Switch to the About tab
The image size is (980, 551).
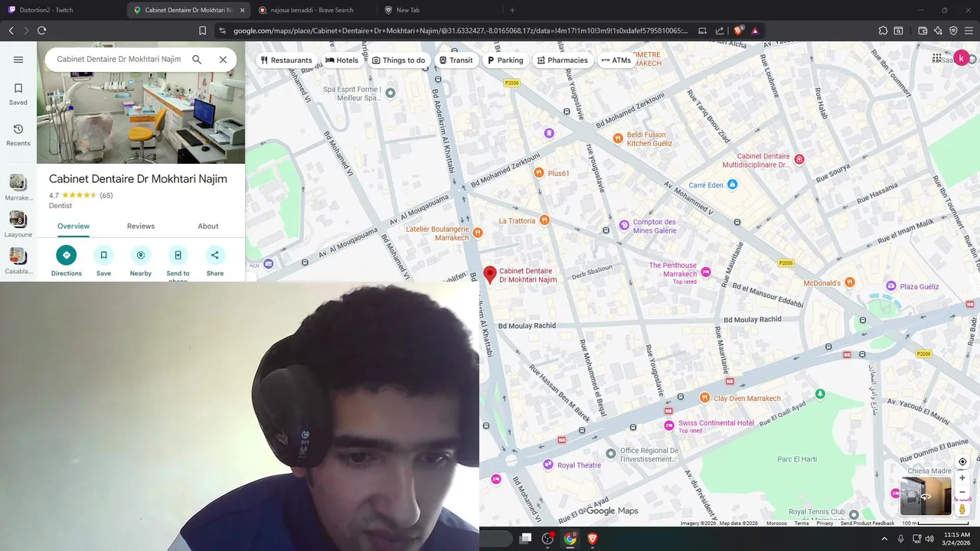208,226
